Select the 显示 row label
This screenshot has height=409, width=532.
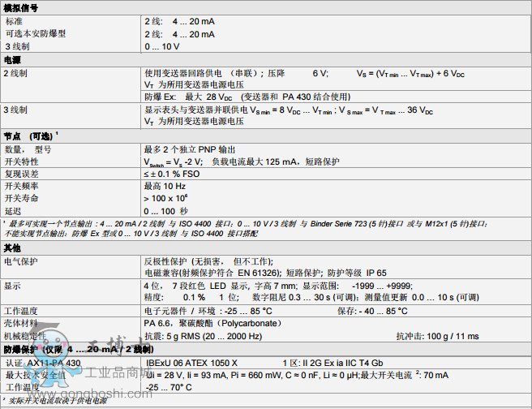(12, 286)
